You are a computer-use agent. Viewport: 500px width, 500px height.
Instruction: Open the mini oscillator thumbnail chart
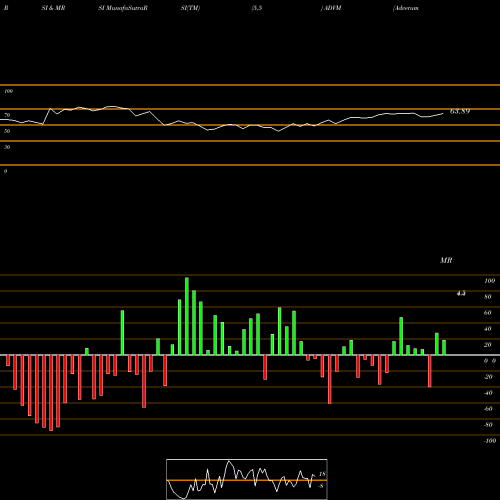pos(247,479)
